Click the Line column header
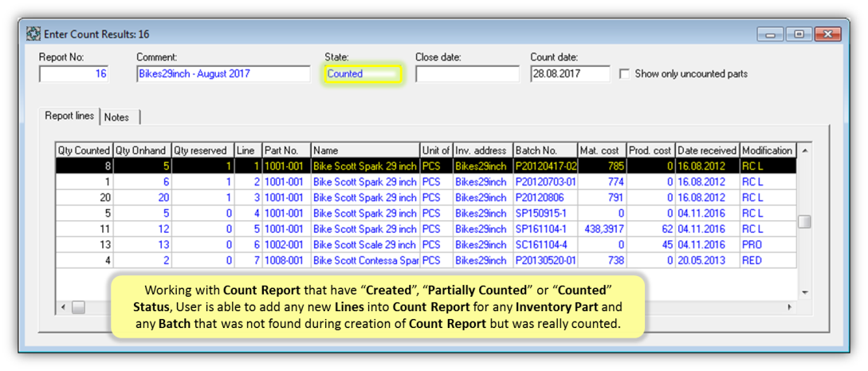The width and height of the screenshot is (868, 371). pos(248,150)
